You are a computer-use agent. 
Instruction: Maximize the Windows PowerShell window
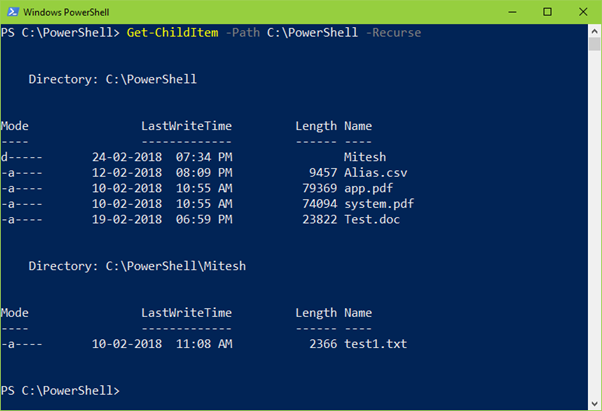[545, 11]
